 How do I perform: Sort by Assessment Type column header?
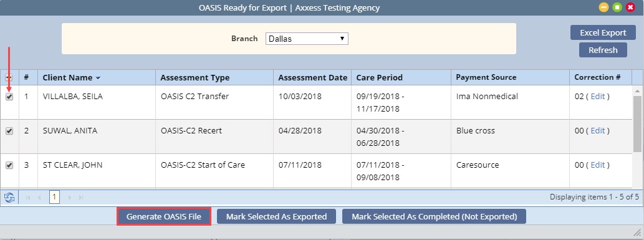coord(195,77)
